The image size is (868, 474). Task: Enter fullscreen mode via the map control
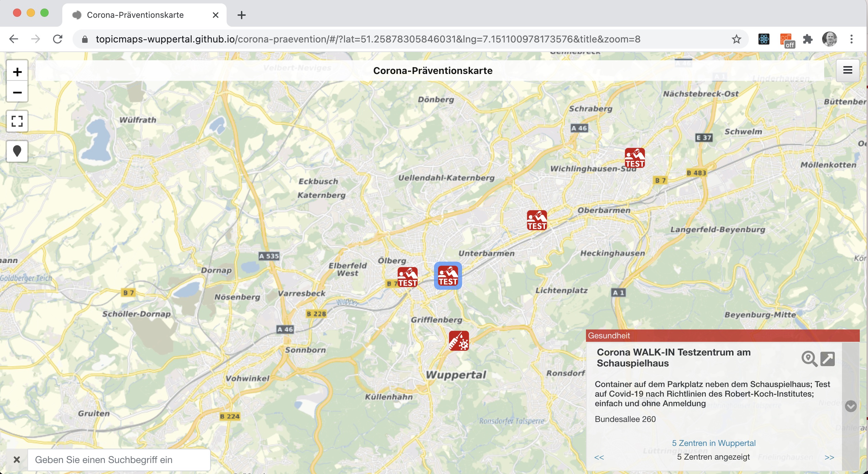click(x=17, y=121)
